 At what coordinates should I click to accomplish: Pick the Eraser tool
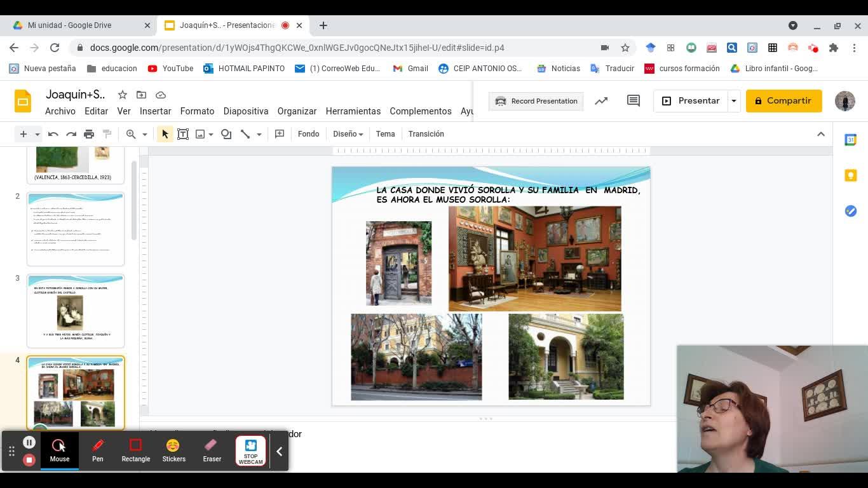(212, 451)
